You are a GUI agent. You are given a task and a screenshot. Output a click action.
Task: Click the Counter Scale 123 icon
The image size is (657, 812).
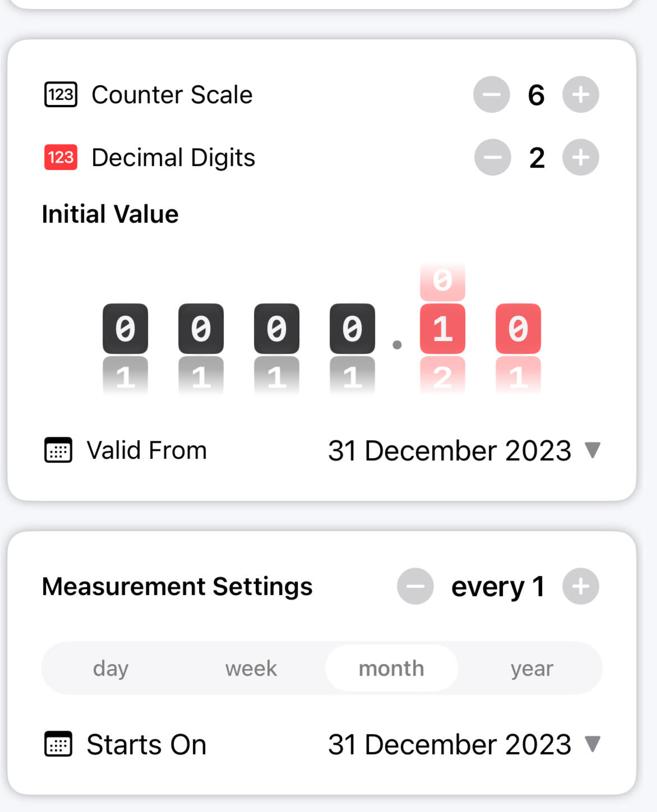tap(61, 95)
